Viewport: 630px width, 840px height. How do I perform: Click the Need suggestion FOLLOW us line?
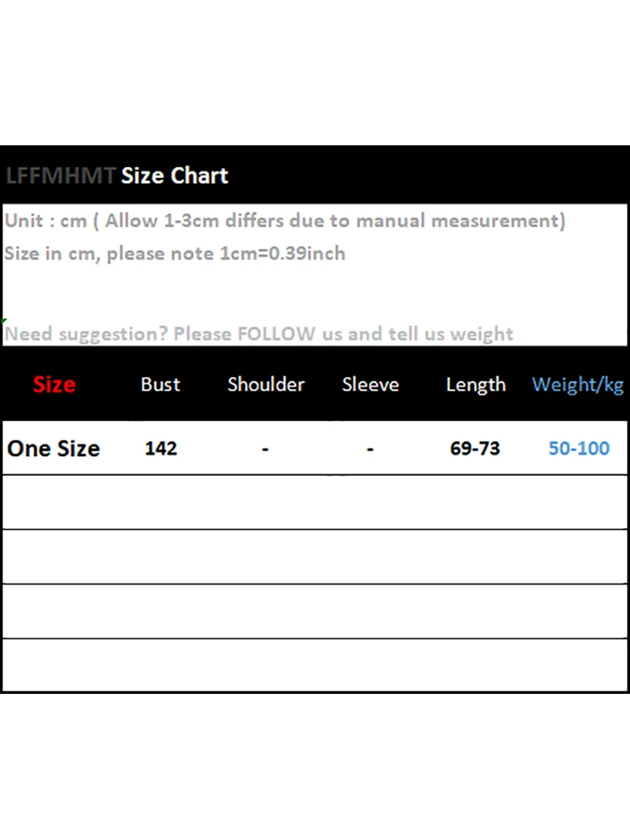[x=259, y=333]
